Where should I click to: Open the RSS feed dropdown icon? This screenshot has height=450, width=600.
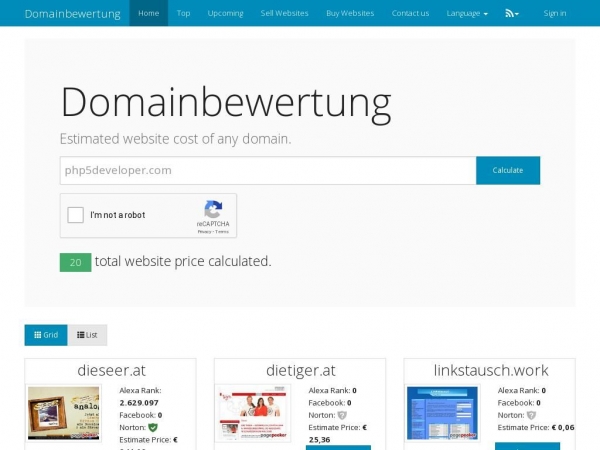[512, 13]
